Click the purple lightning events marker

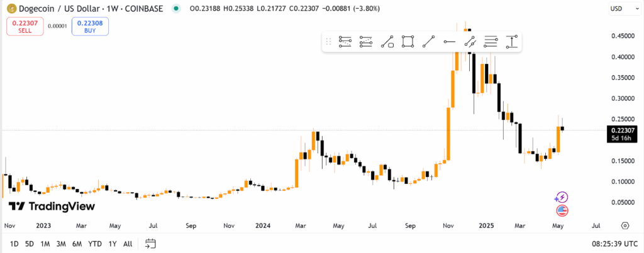(x=562, y=198)
